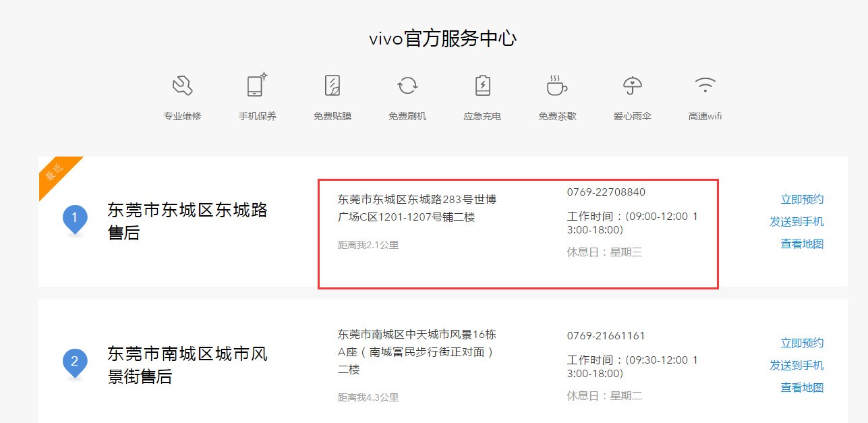Click the 专业维修 wrench icon
Viewport: 868px width, 423px height.
pyautogui.click(x=182, y=86)
